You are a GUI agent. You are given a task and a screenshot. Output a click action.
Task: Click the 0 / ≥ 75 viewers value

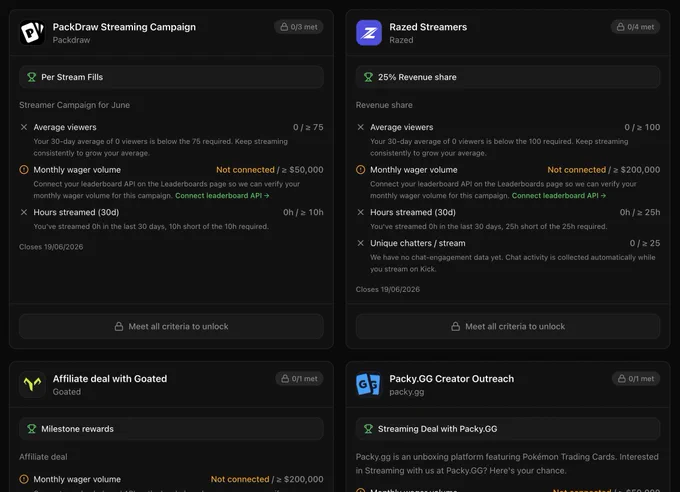[x=308, y=127]
